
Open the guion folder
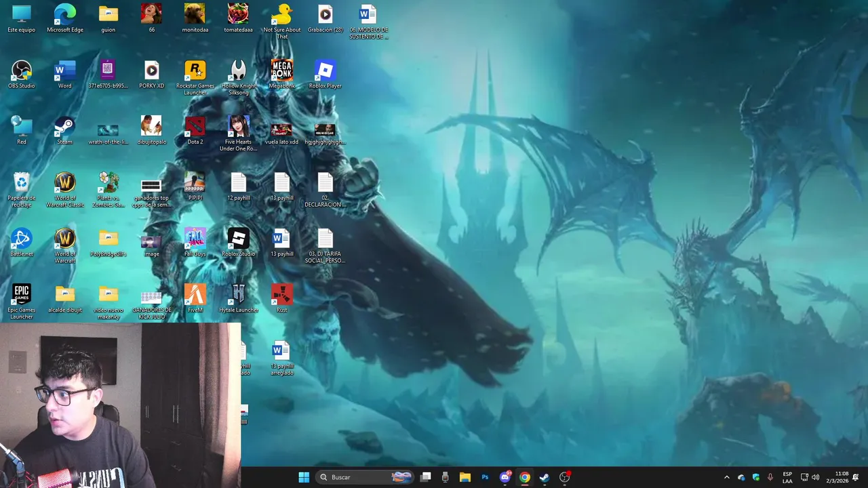(108, 18)
